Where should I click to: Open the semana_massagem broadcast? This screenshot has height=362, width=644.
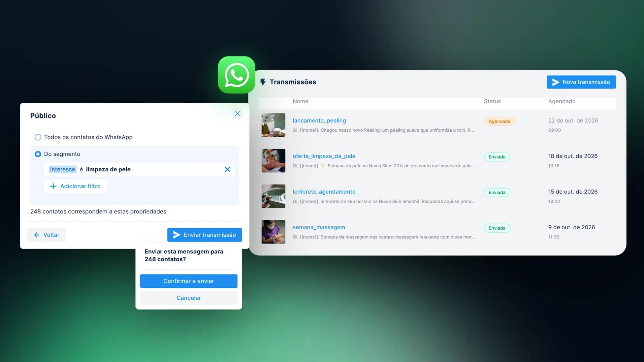click(319, 227)
